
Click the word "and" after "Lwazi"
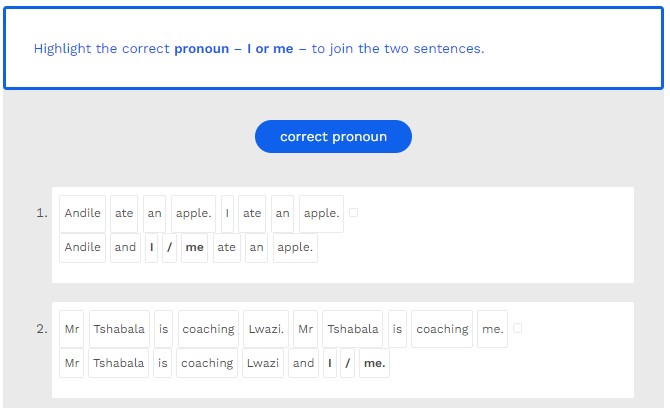click(x=303, y=364)
